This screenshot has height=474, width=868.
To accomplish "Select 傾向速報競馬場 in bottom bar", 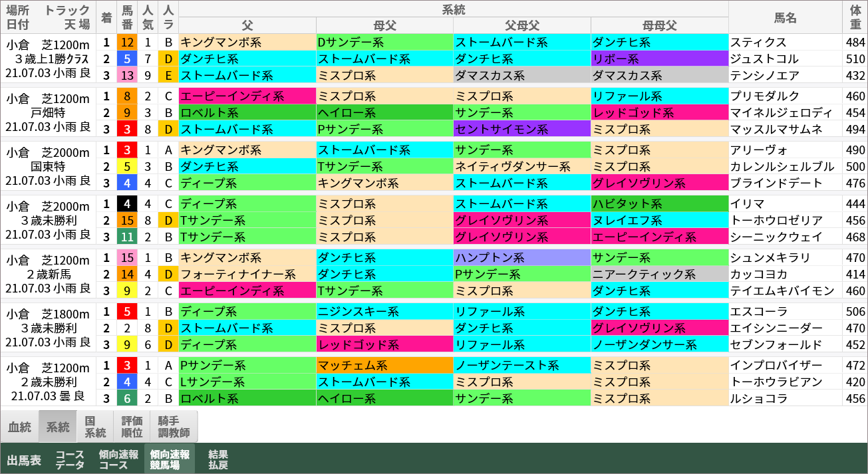I will [x=170, y=459].
